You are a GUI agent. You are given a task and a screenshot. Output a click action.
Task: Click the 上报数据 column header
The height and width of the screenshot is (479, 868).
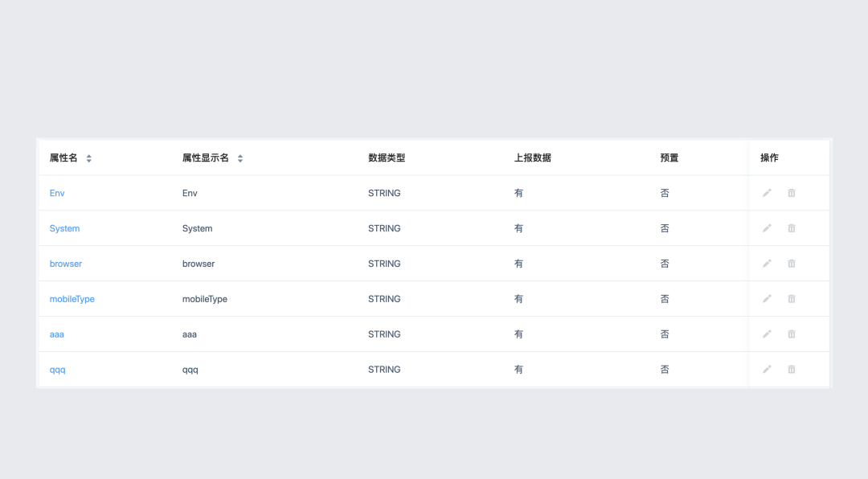pos(533,158)
